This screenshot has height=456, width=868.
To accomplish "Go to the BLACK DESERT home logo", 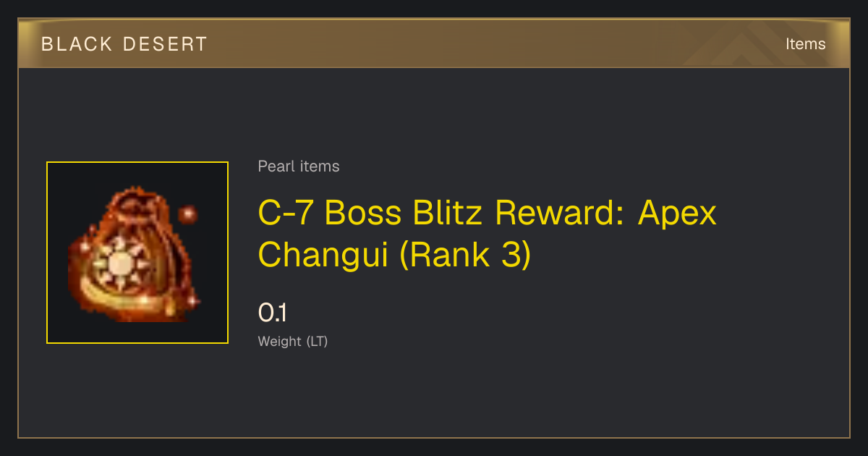I will 124,44.
